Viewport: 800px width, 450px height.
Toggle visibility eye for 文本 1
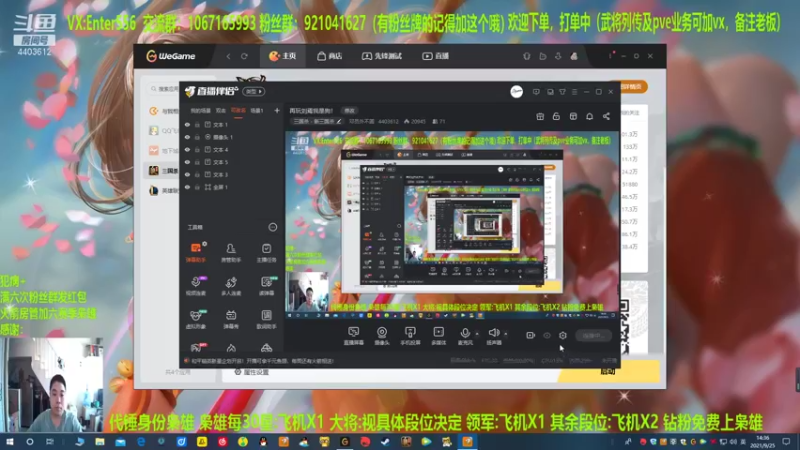(187, 124)
